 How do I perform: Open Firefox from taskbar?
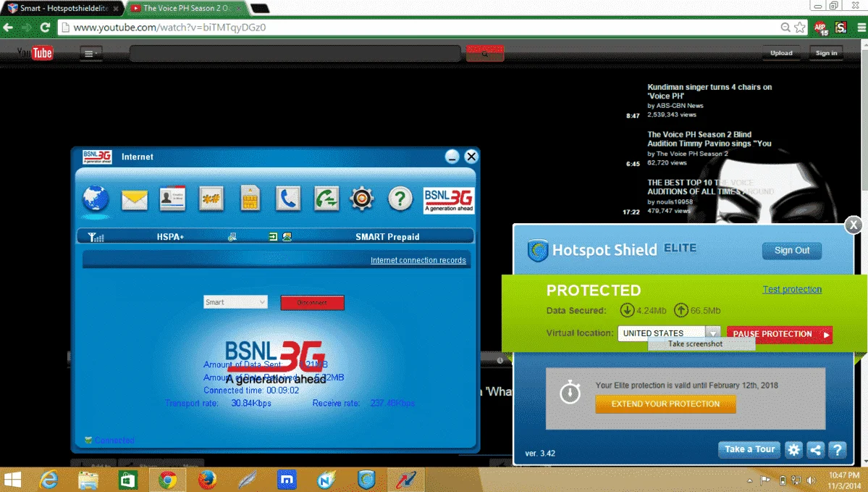pos(207,480)
